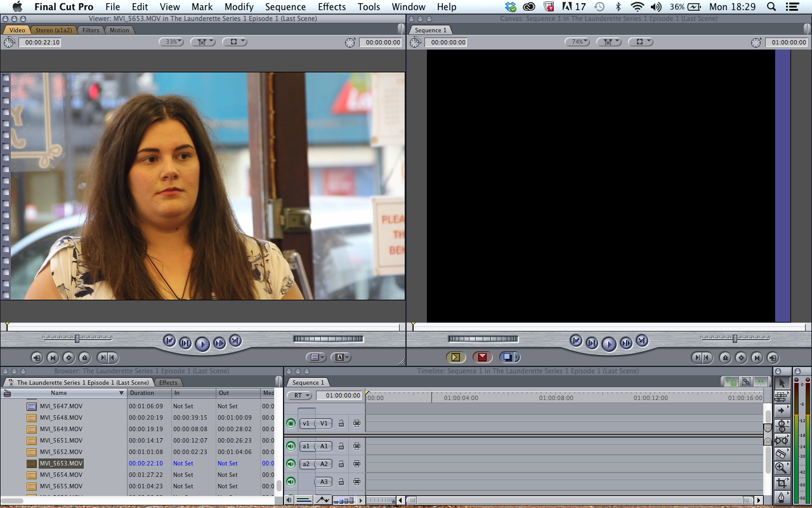Click the Timeline current timecode field

[339, 396]
